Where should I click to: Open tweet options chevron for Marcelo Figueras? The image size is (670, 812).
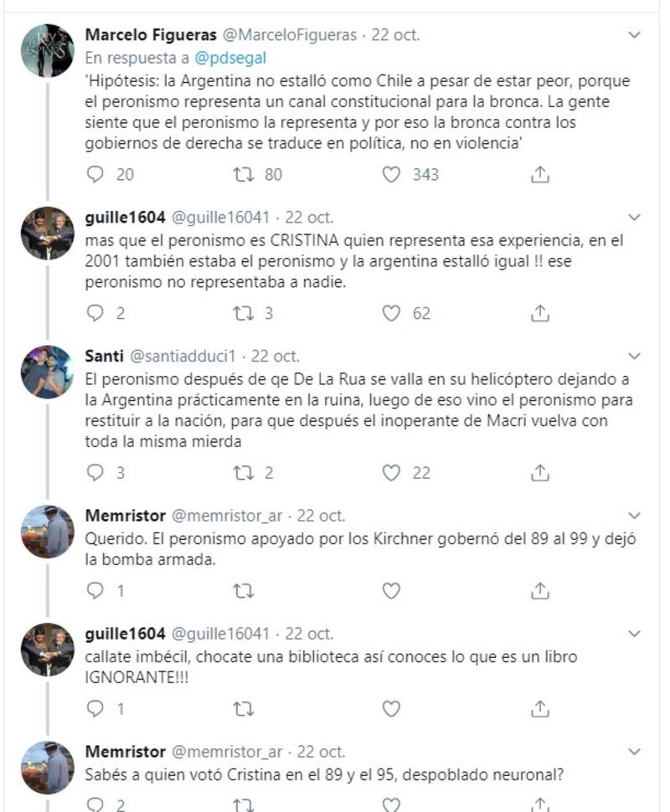634,35
